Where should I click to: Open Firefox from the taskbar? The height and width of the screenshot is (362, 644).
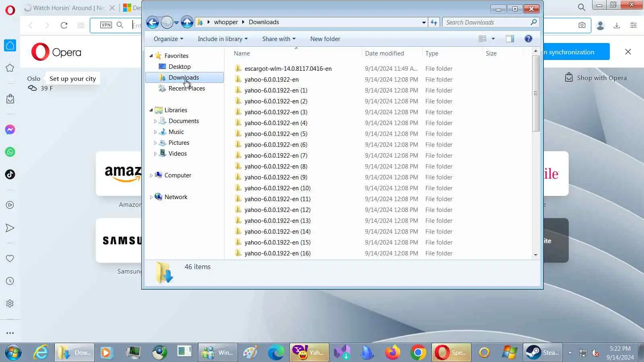tap(393, 353)
